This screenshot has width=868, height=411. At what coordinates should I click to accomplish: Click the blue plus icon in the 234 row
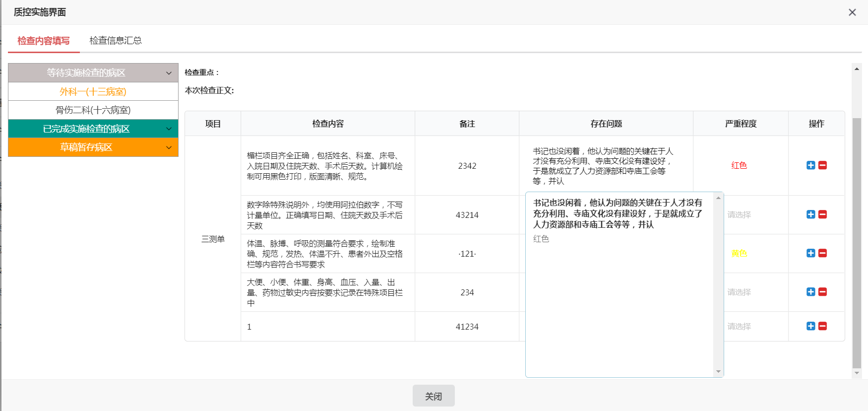pyautogui.click(x=811, y=292)
